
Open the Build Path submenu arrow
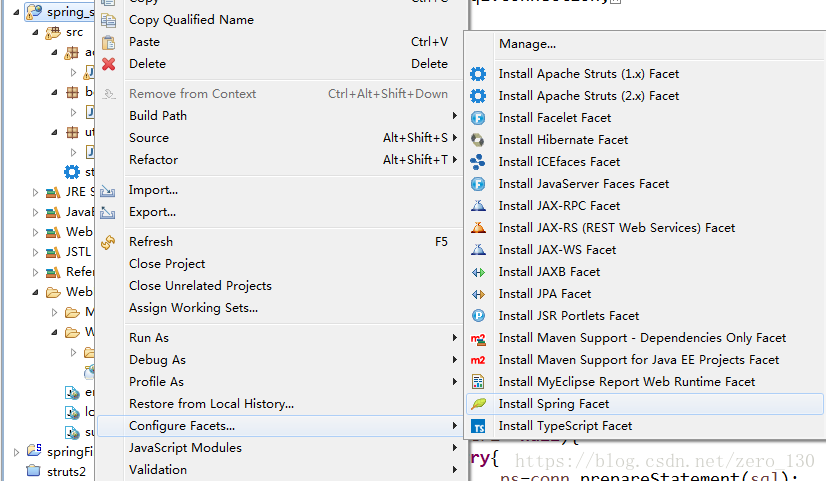pos(454,115)
